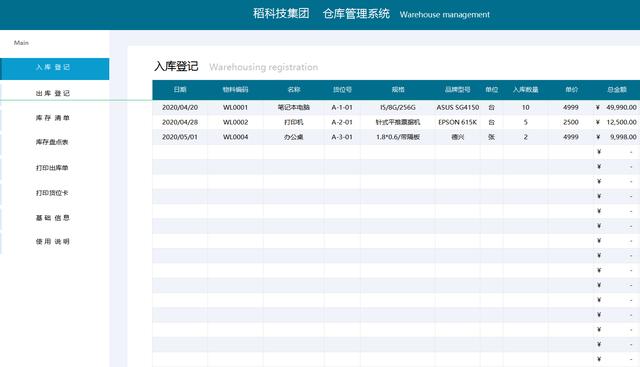Select the WL0001 material code cell

click(x=236, y=107)
